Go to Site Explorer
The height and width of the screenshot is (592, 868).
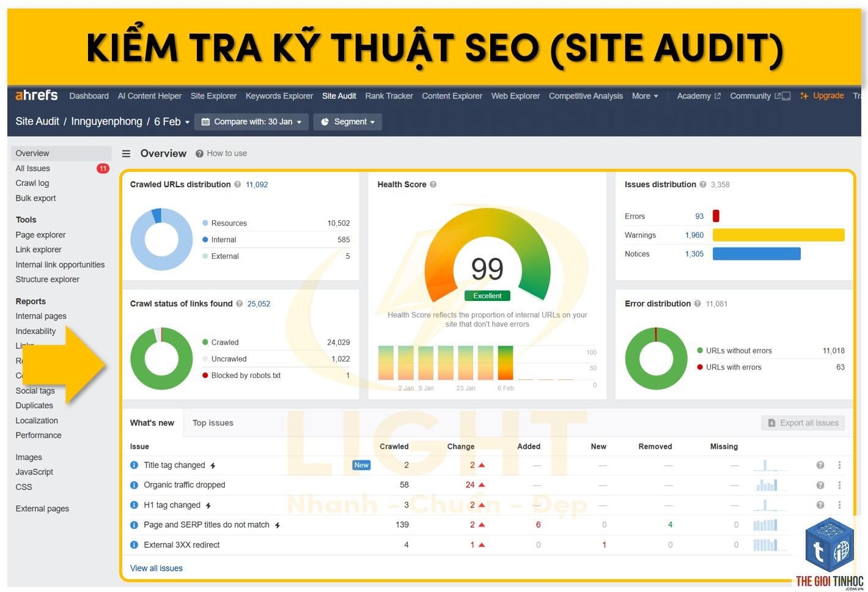click(x=213, y=96)
